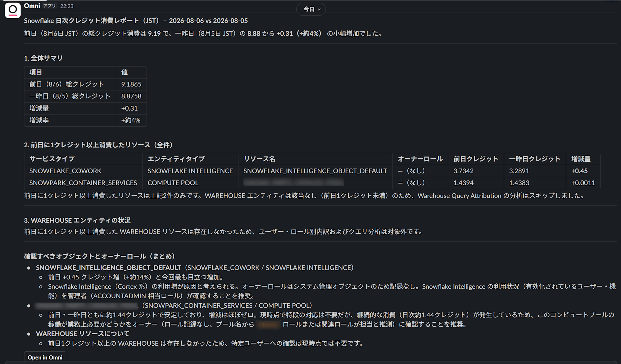621x364 pixels.
Task: Select the value 3.7342
Action: click(464, 171)
